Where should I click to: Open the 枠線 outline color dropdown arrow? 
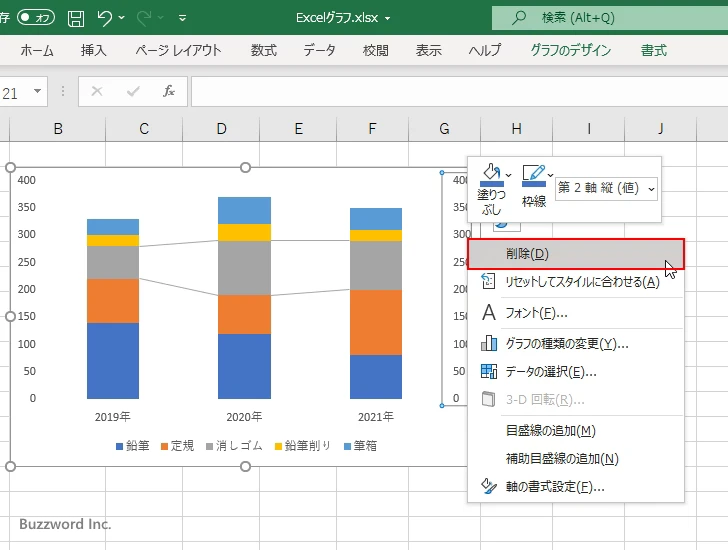pos(550,175)
